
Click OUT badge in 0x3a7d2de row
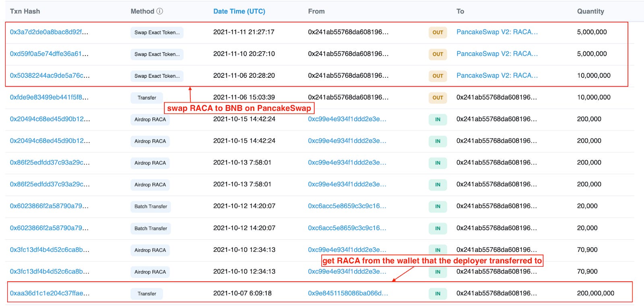(438, 33)
